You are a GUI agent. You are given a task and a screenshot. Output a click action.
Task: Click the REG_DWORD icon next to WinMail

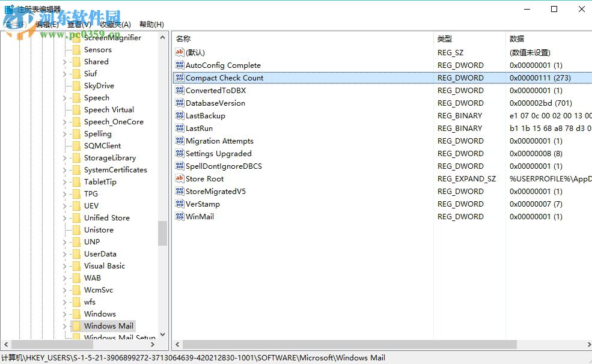(x=179, y=216)
